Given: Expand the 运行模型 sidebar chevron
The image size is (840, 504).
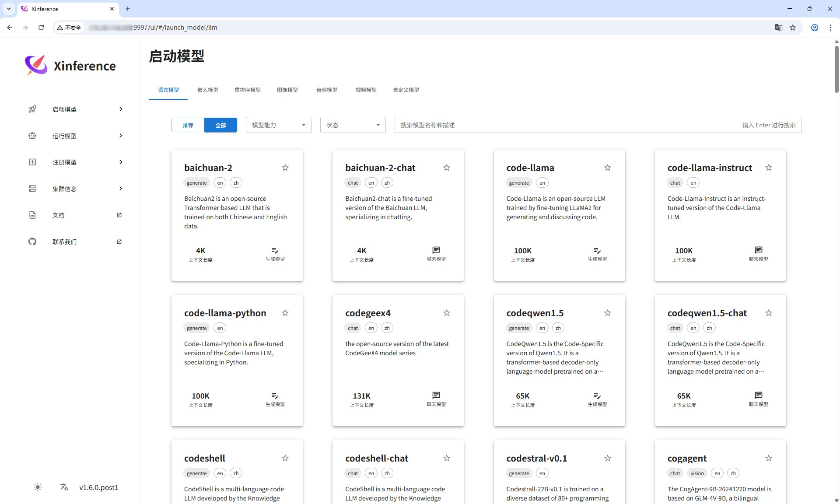Looking at the screenshot, I should pyautogui.click(x=121, y=136).
